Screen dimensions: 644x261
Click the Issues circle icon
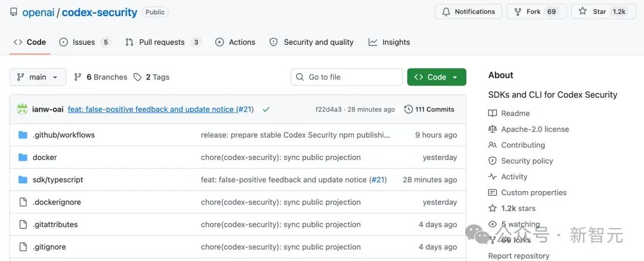click(x=63, y=42)
